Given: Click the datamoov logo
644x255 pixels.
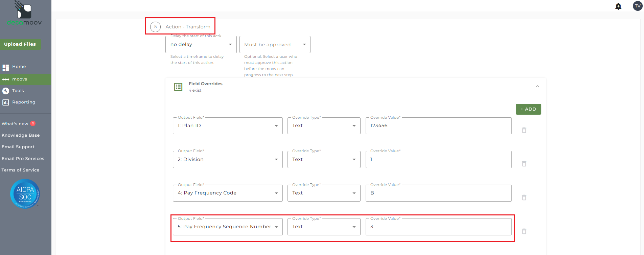Looking at the screenshot, I should (24, 14).
